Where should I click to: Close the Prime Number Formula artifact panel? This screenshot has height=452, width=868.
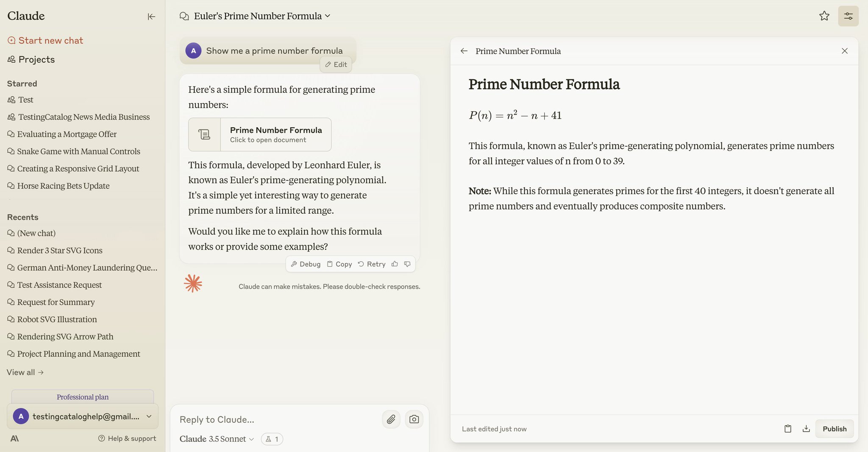[844, 51]
